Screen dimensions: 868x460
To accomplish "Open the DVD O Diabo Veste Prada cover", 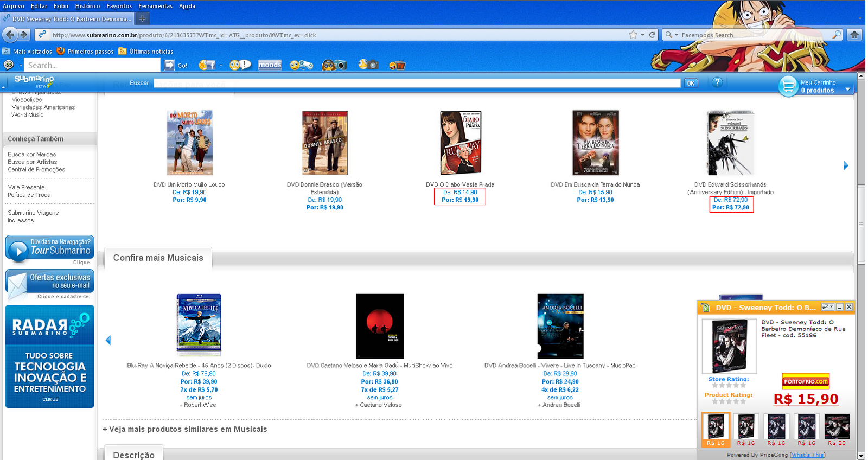I will tap(461, 143).
